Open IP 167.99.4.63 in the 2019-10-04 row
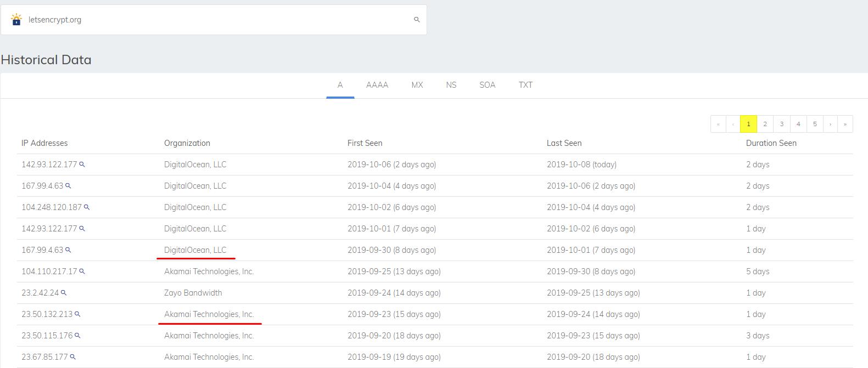 pyautogui.click(x=42, y=186)
